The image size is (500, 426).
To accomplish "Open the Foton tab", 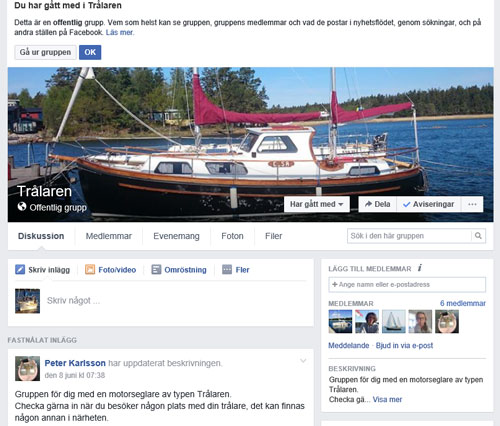I will (232, 236).
